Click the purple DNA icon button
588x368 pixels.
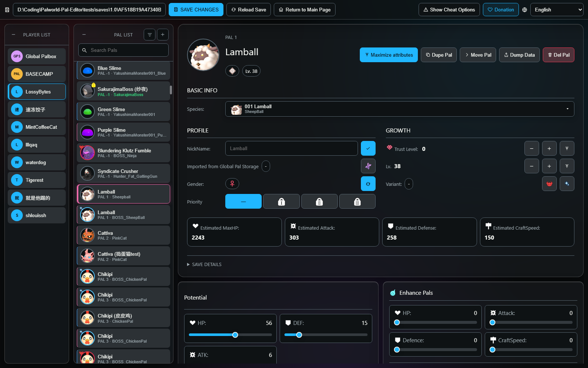(x=368, y=166)
